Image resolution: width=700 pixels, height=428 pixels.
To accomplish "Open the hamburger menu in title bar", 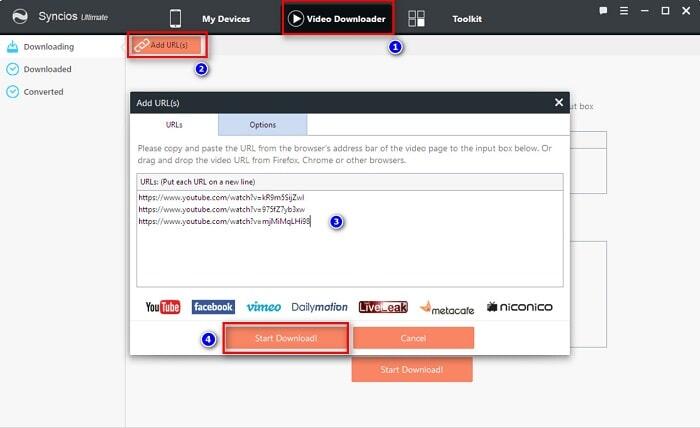I will (624, 11).
